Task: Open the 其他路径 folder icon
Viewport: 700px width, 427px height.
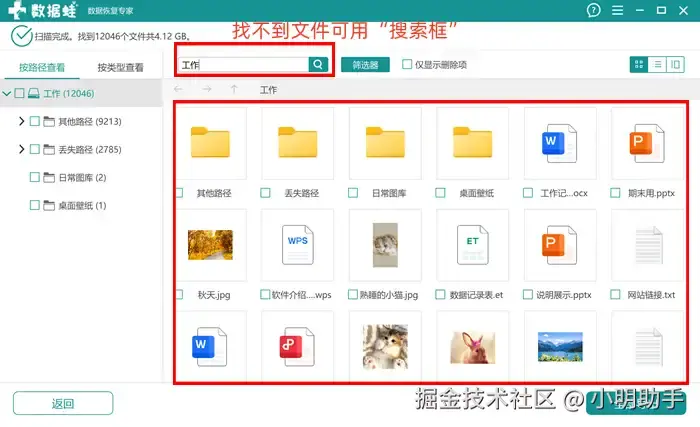Action: tap(210, 142)
